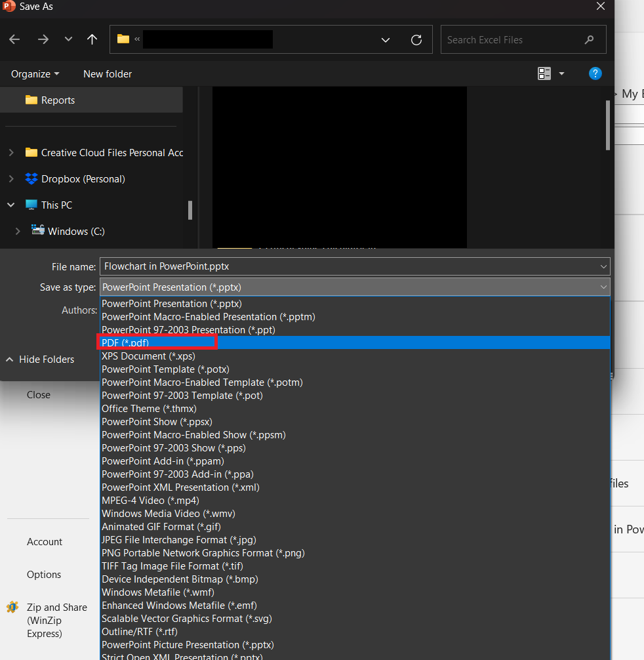Select Dropbox (Personal) in tree
The height and width of the screenshot is (660, 644).
pos(75,179)
